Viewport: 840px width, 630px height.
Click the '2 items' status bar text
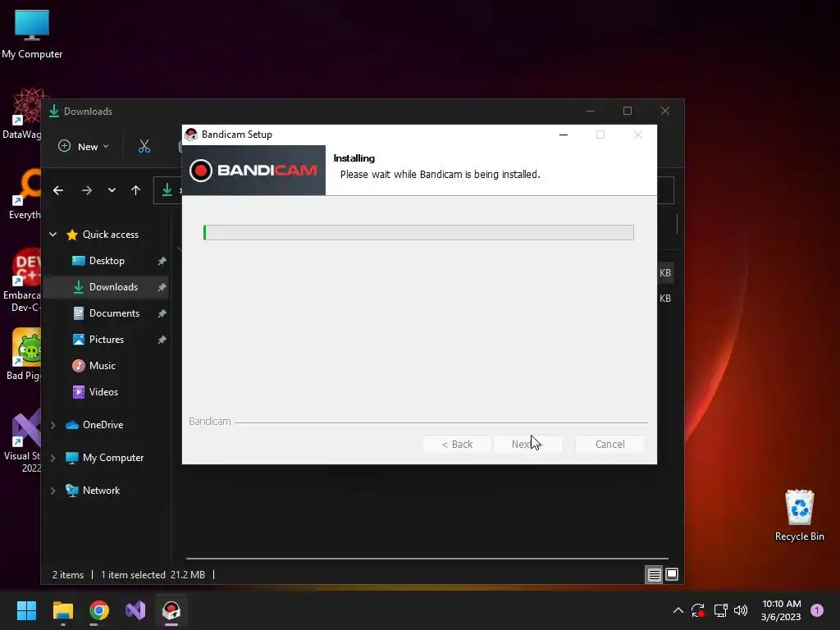(68, 575)
